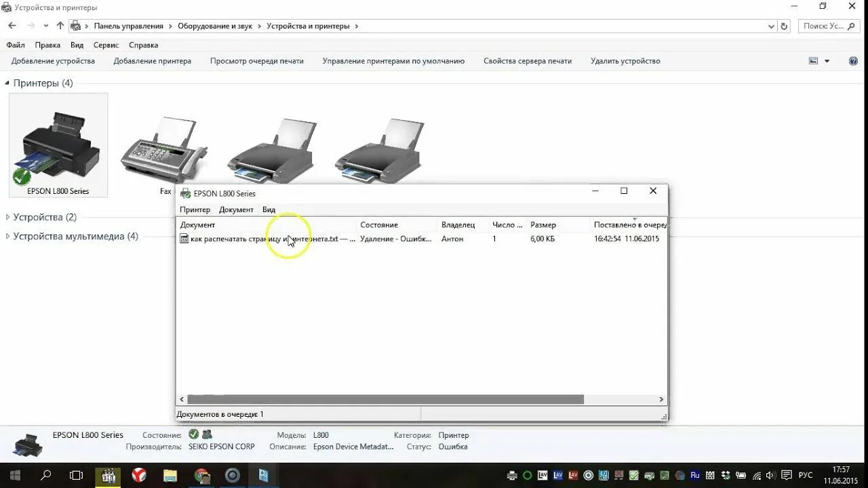Open the Windows Start button
The width and height of the screenshot is (868, 488).
point(14,475)
